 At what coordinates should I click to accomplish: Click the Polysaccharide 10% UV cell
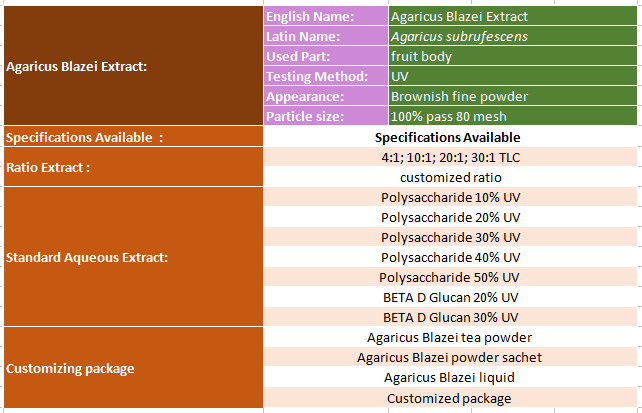[x=450, y=197]
